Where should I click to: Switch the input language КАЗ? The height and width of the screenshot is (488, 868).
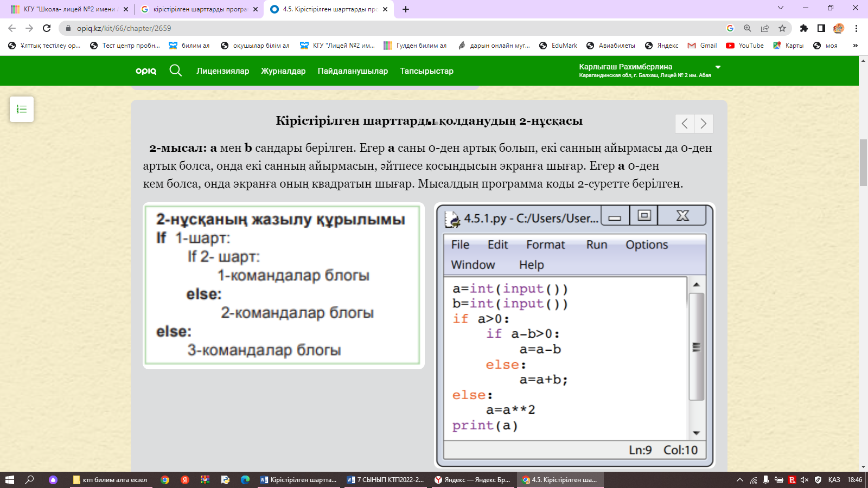click(834, 480)
